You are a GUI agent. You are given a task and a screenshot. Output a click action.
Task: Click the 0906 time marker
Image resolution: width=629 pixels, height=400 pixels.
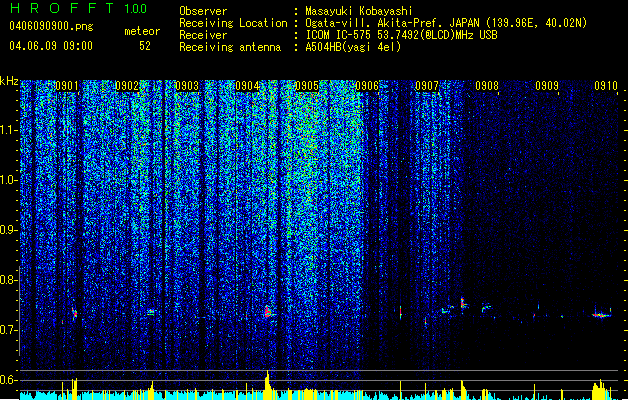coord(367,86)
